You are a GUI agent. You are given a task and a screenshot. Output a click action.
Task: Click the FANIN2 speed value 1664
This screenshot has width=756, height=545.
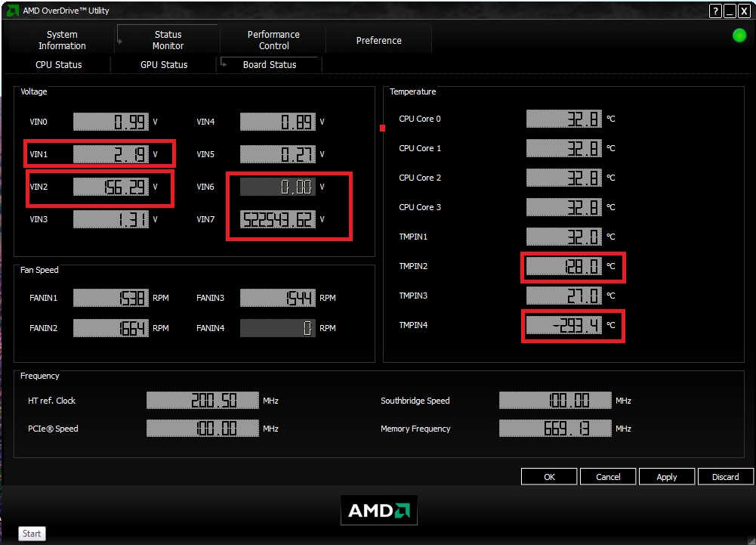click(x=111, y=328)
